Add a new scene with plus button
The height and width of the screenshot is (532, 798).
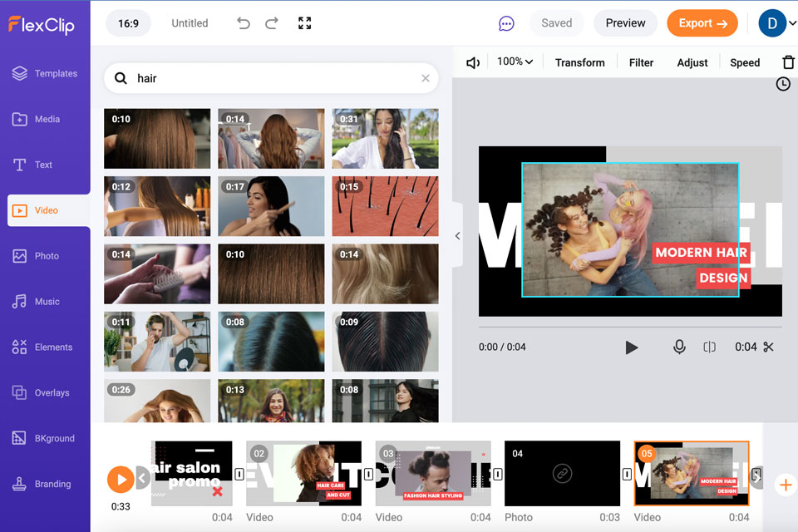pyautogui.click(x=786, y=485)
